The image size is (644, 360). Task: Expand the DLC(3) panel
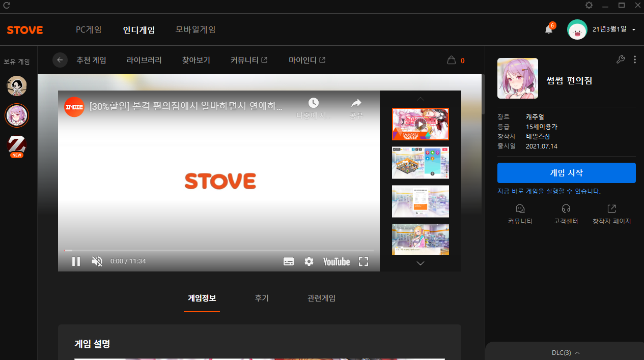566,352
